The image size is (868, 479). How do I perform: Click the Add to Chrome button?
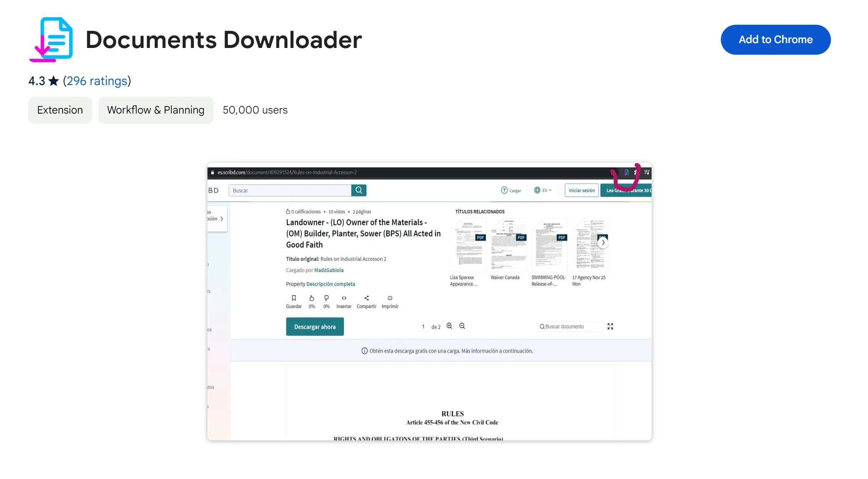[x=776, y=39]
